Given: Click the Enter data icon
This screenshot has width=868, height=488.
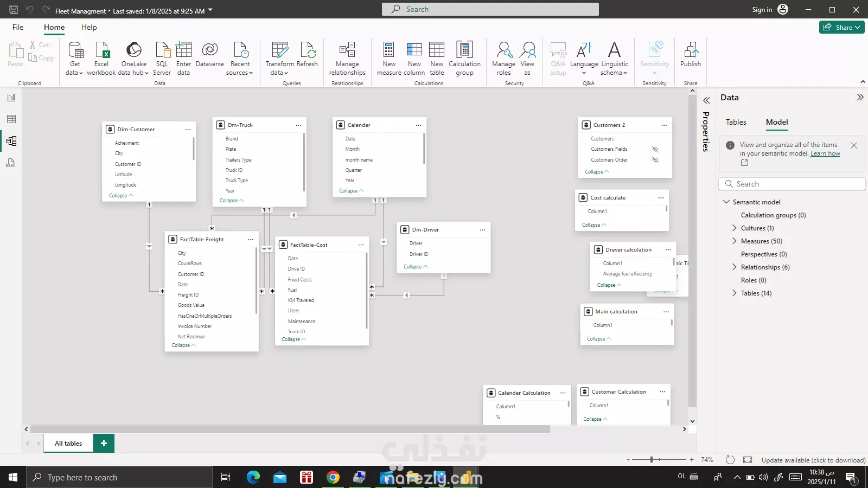Looking at the screenshot, I should tap(183, 50).
